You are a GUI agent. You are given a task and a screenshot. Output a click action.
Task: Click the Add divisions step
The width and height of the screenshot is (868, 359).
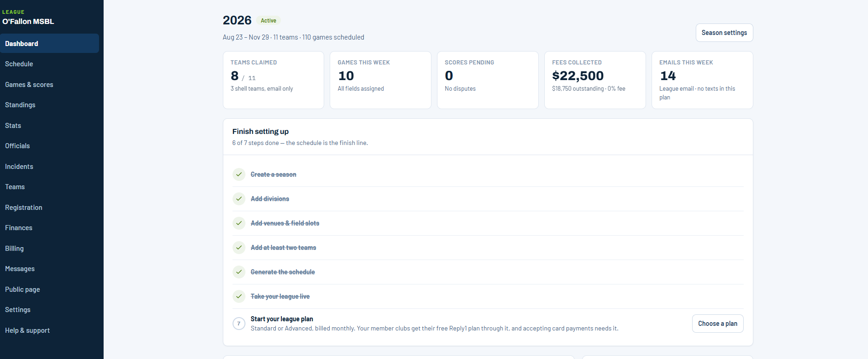pos(270,199)
